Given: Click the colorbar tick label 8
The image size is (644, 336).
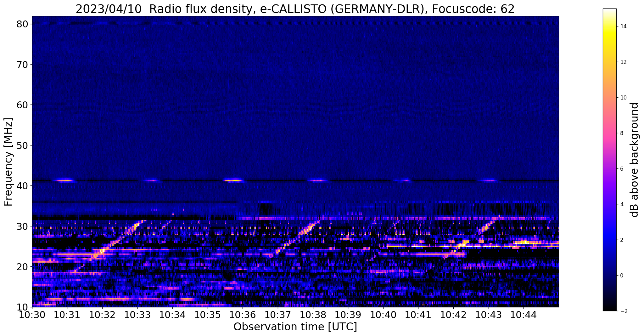Looking at the screenshot, I should (x=621, y=133).
